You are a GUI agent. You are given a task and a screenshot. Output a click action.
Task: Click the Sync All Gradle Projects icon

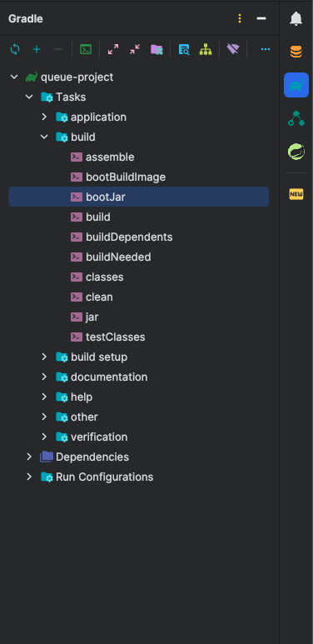click(15, 50)
